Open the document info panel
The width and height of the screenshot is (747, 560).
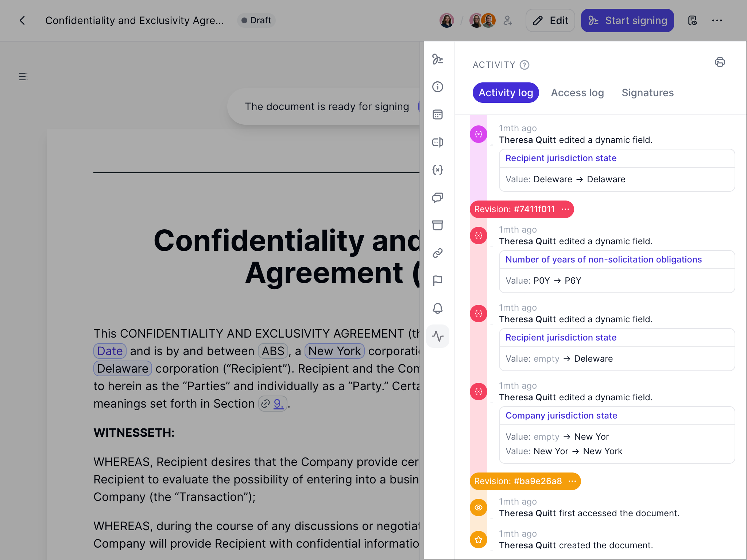tap(438, 87)
